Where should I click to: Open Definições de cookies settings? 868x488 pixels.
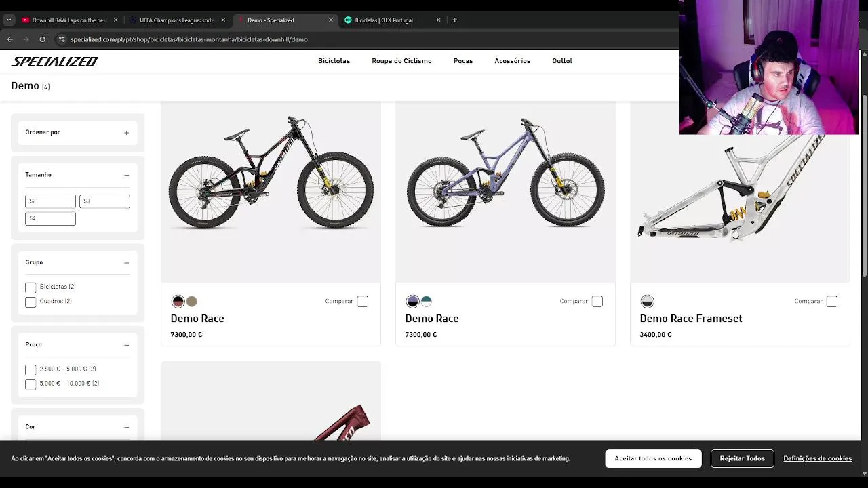(817, 459)
